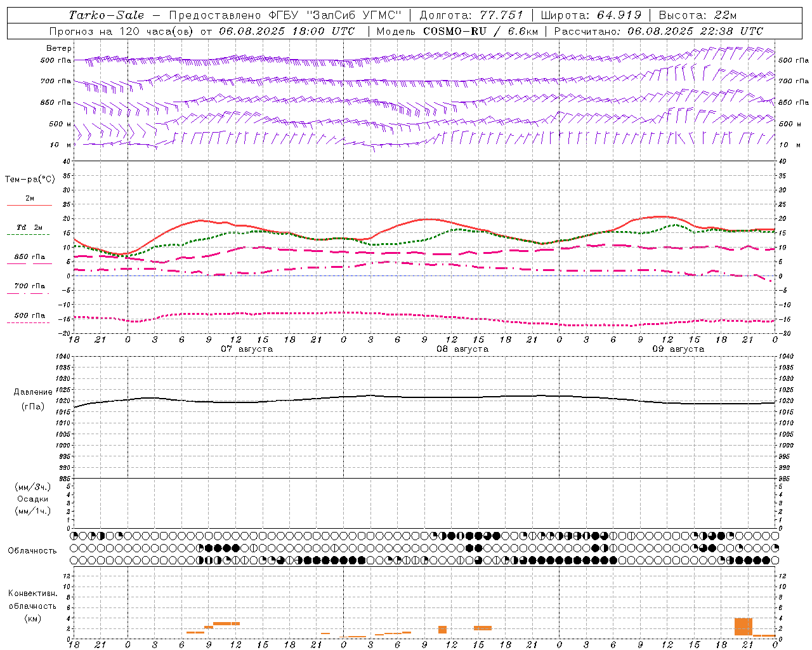Click the black pressure curve line
This screenshot has width=812, height=650.
click(x=424, y=398)
